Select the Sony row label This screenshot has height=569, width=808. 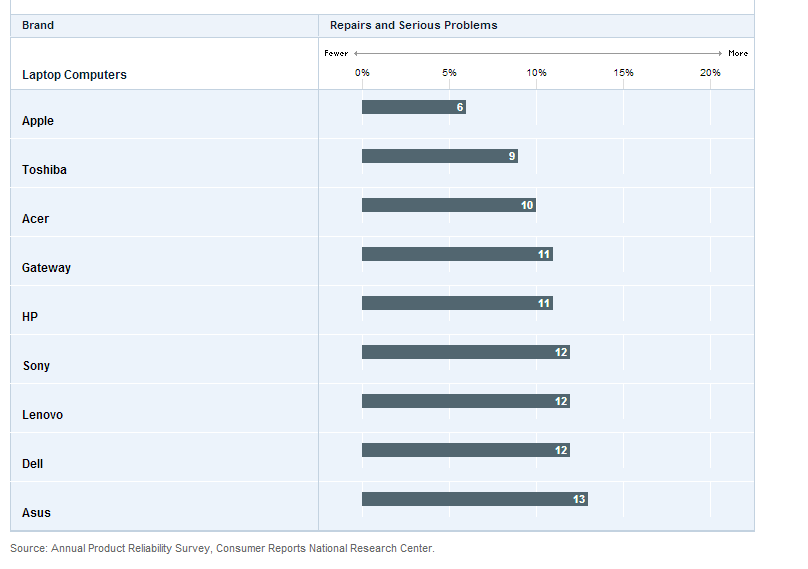36,366
